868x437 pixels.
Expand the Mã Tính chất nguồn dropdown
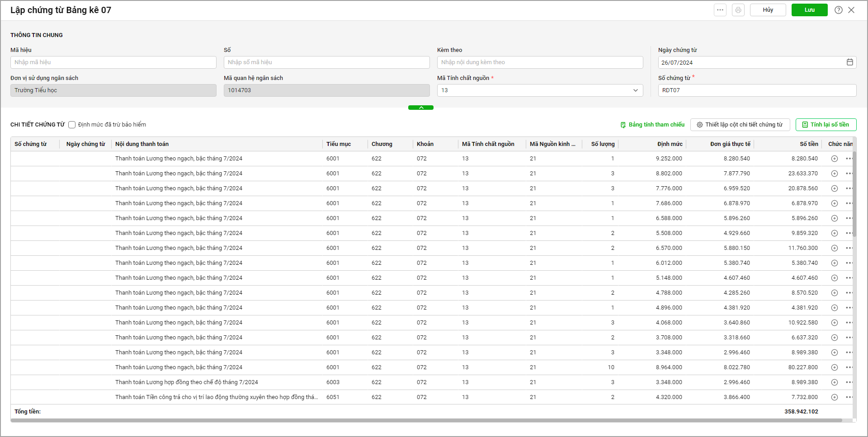click(x=635, y=90)
